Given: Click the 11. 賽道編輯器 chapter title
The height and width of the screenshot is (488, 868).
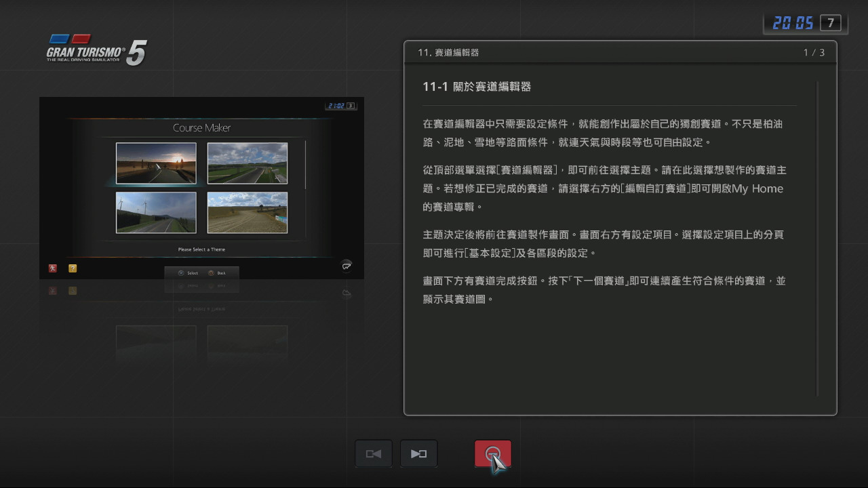Looking at the screenshot, I should pos(448,52).
